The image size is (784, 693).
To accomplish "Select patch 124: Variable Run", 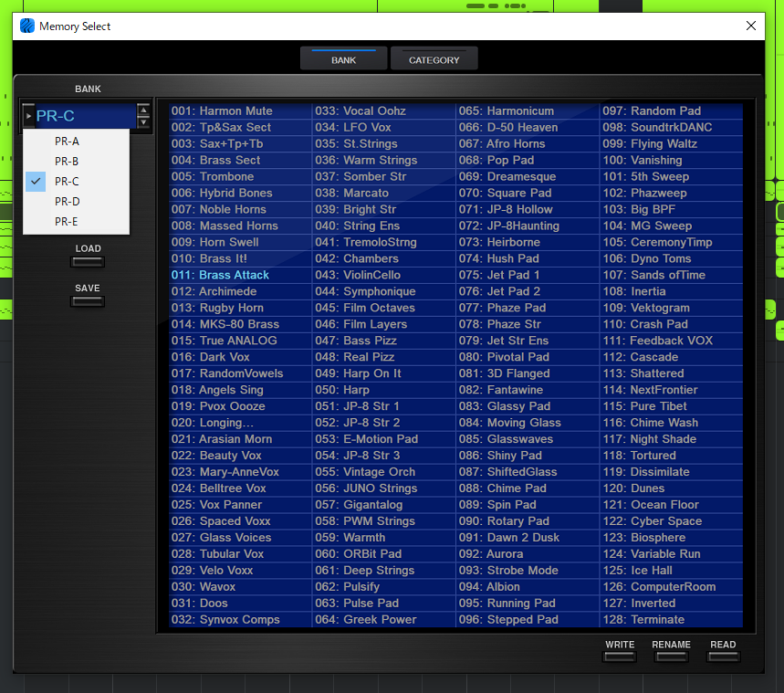I will coord(672,554).
